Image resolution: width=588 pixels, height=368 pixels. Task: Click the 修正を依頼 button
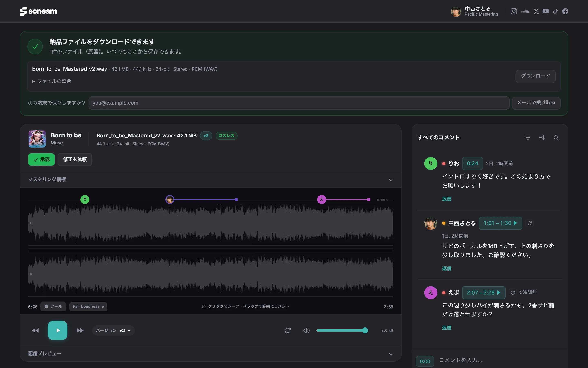75,159
